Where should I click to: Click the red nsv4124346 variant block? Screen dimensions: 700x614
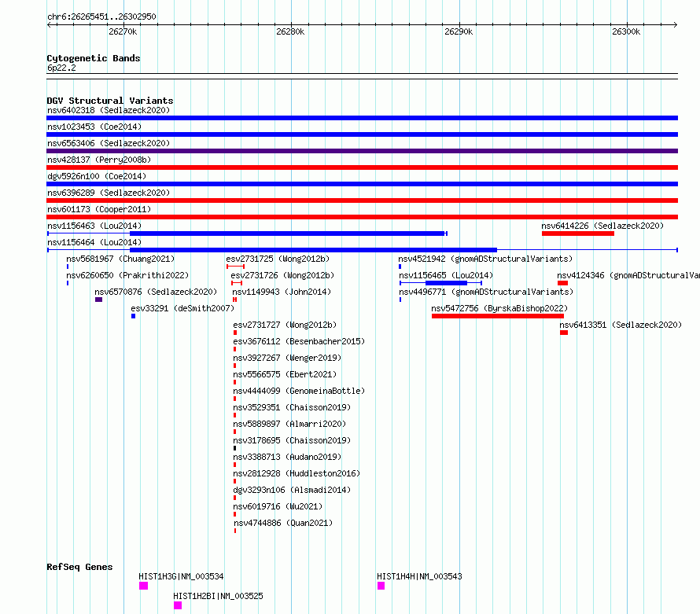pyautogui.click(x=562, y=283)
